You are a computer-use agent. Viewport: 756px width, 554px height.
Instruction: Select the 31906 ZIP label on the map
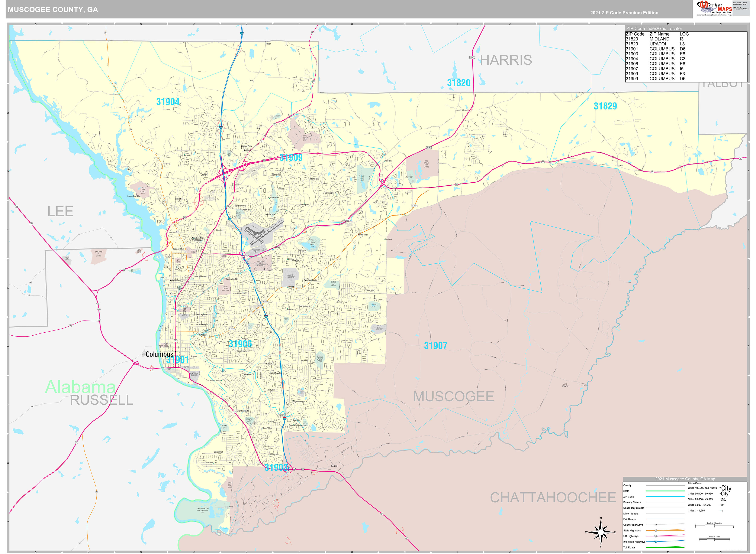coord(240,344)
